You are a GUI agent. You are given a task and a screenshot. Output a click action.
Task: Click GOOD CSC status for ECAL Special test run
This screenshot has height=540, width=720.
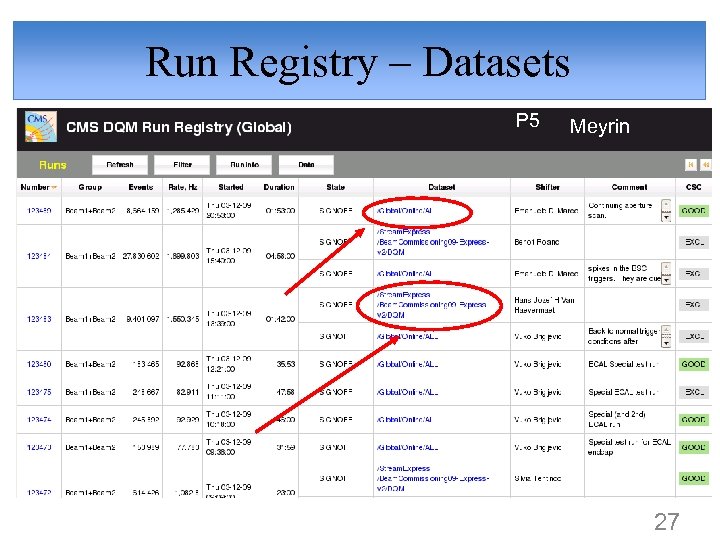[693, 364]
